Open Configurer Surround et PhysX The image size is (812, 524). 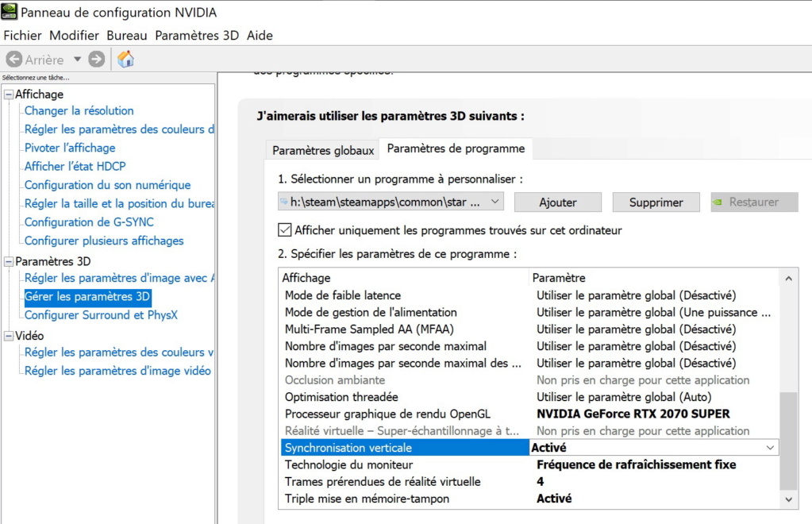(x=101, y=315)
